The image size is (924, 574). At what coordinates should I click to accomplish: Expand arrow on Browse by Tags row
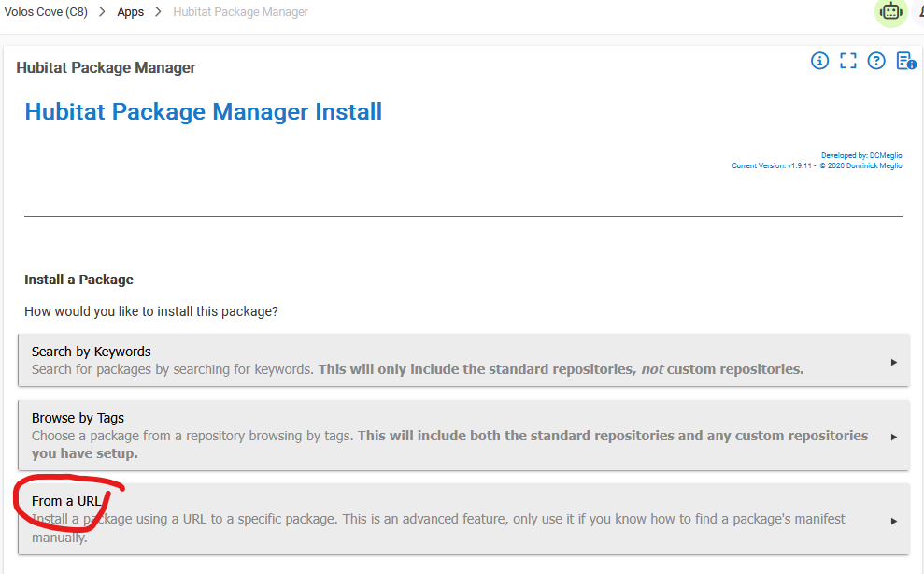(x=894, y=438)
